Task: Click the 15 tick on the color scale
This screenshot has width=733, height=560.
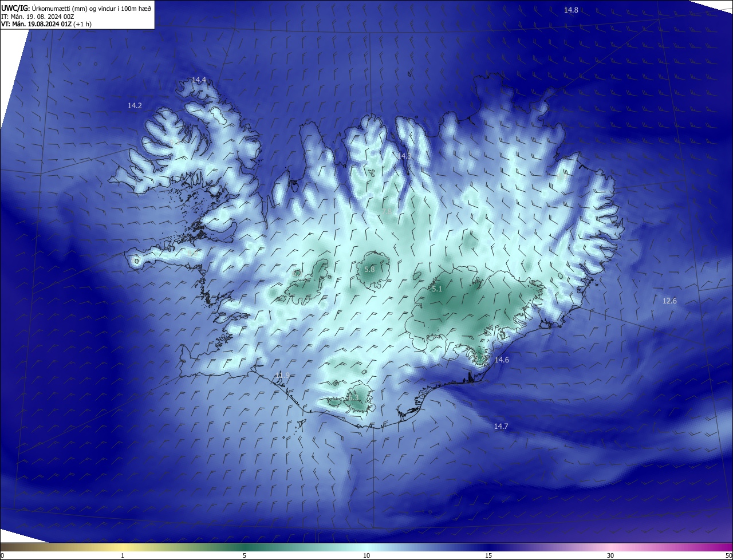Action: point(488,555)
